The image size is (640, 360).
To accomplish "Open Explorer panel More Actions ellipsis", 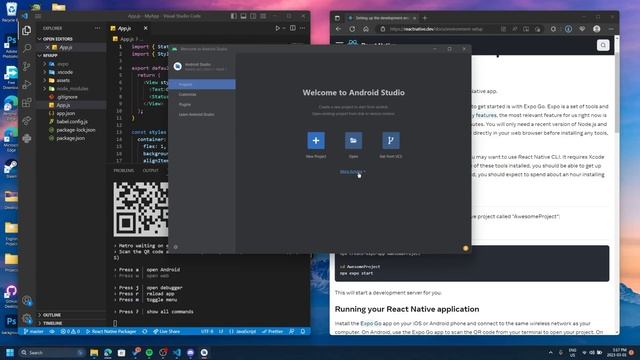I will [97, 28].
